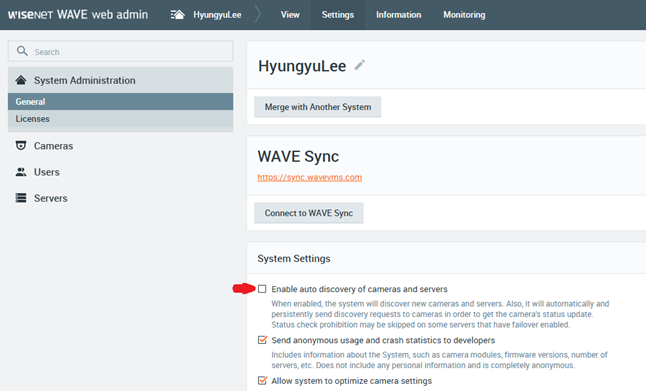Switch to the Monitoring tab
The height and width of the screenshot is (391, 646).
(x=464, y=15)
